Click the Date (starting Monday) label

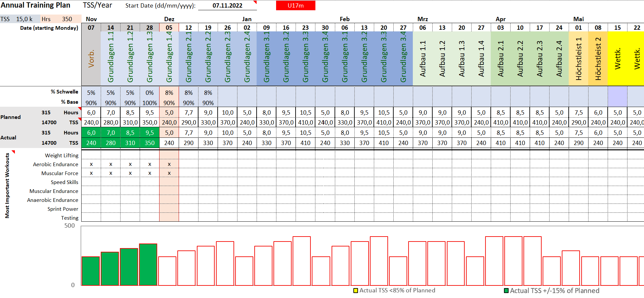pyautogui.click(x=49, y=28)
